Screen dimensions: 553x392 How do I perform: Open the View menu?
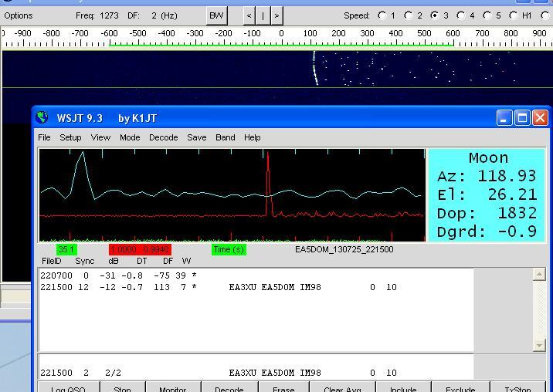(x=100, y=137)
